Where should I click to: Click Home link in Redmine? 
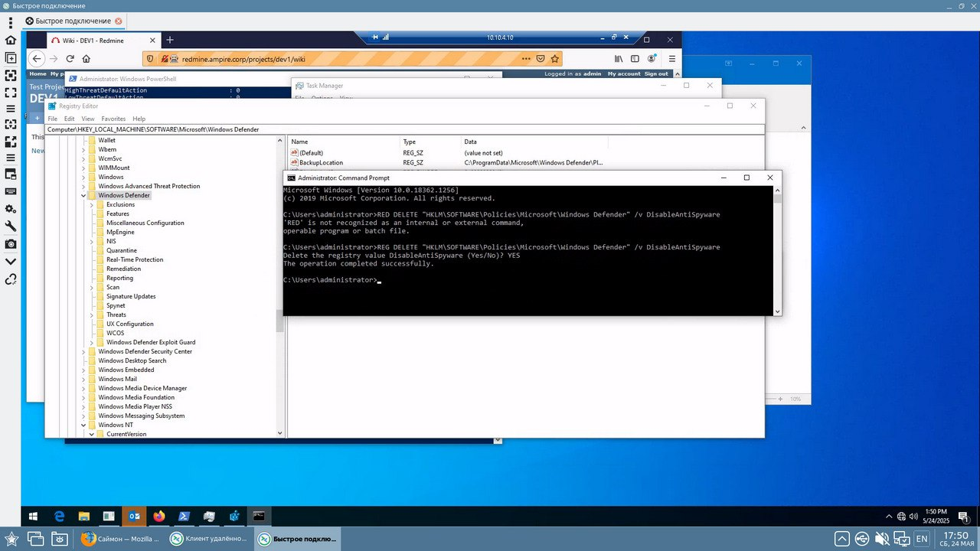tap(38, 73)
